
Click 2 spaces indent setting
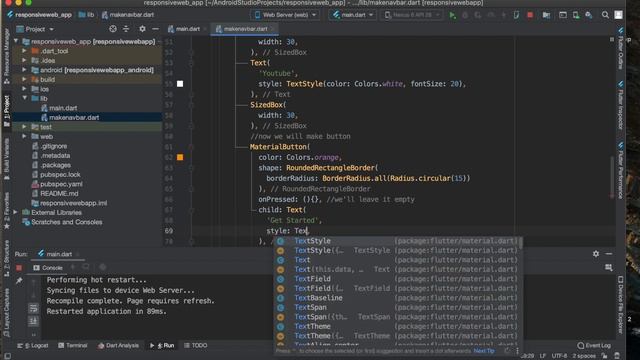(584, 356)
